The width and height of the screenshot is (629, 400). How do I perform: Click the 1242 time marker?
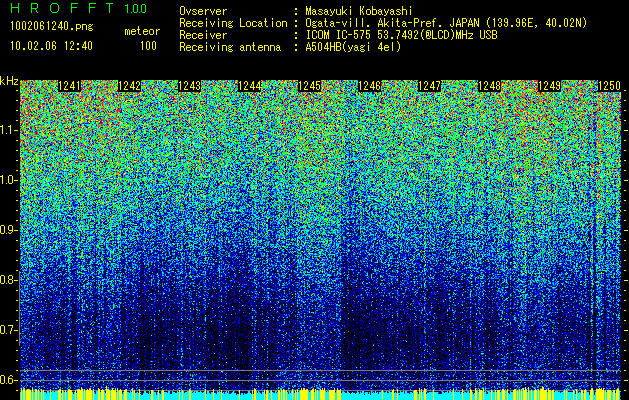(130, 86)
